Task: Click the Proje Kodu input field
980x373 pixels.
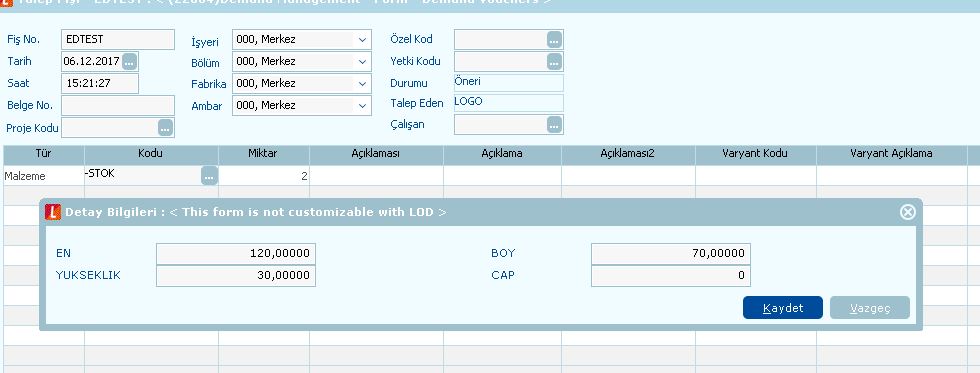Action: pyautogui.click(x=110, y=127)
